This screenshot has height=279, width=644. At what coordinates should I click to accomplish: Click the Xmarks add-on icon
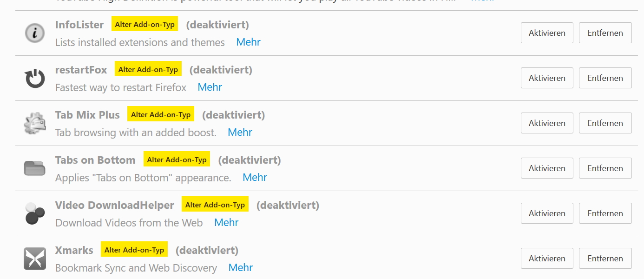34,259
